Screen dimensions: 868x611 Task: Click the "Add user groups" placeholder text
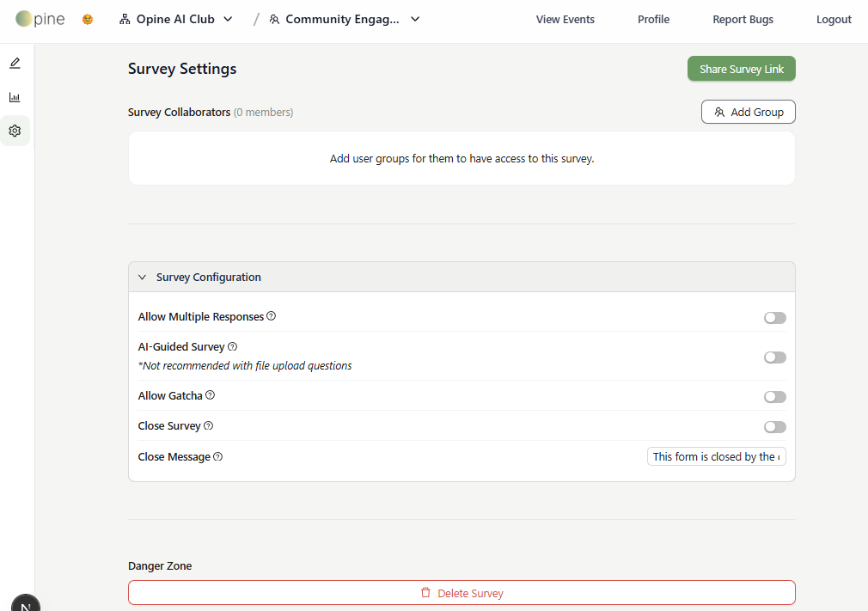462,158
